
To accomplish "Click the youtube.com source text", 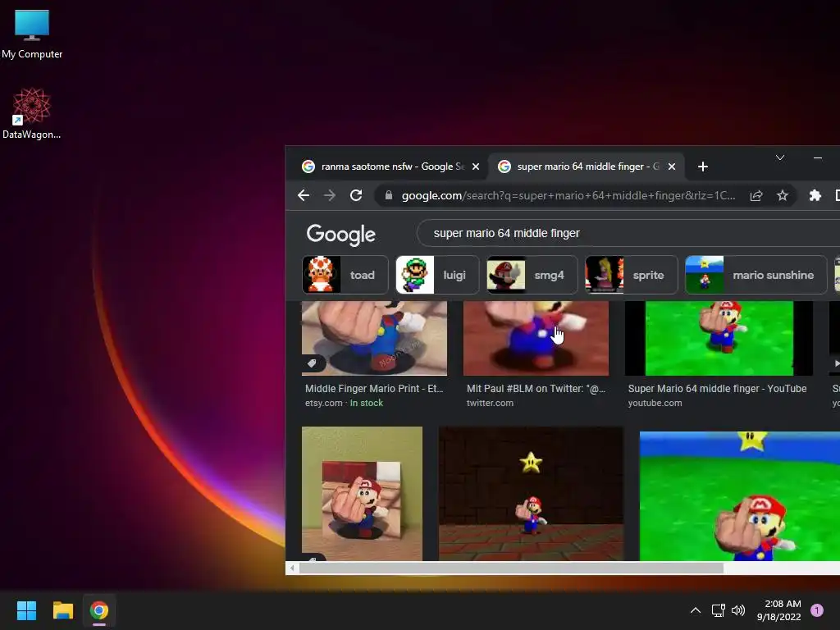I will 655,403.
